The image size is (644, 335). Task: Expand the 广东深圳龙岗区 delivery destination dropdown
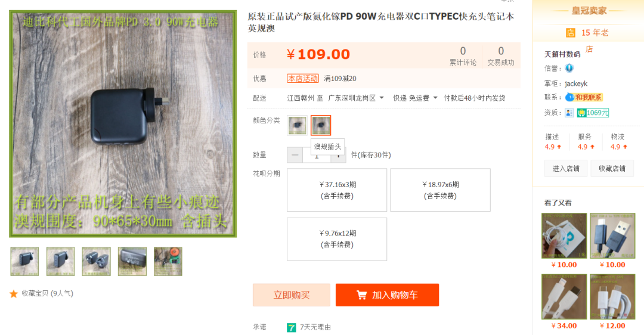coord(355,98)
